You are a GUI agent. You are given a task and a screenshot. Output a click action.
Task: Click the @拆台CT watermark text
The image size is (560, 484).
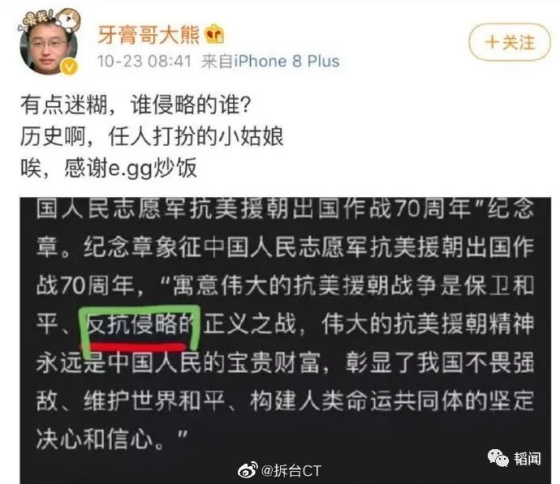(x=291, y=470)
